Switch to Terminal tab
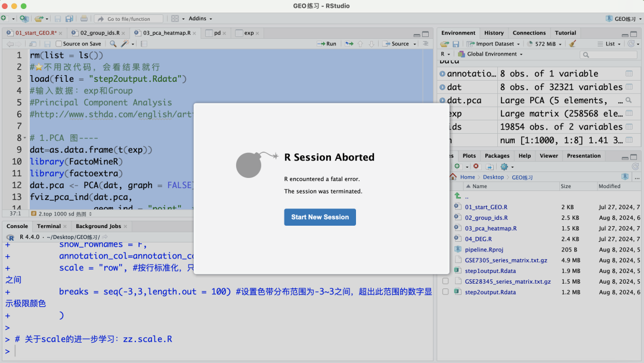 [48, 226]
